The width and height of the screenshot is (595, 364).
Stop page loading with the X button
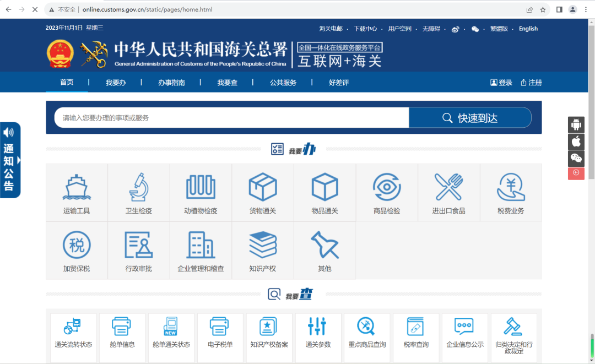35,9
